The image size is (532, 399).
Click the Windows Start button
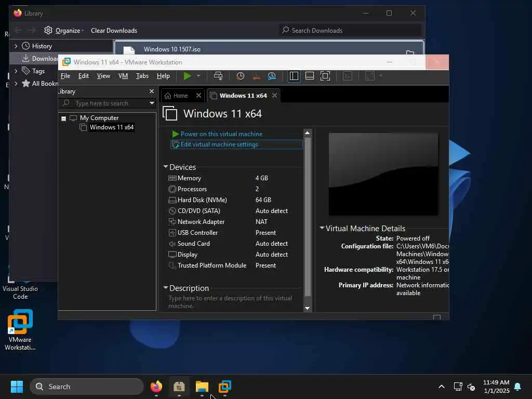tap(17, 387)
